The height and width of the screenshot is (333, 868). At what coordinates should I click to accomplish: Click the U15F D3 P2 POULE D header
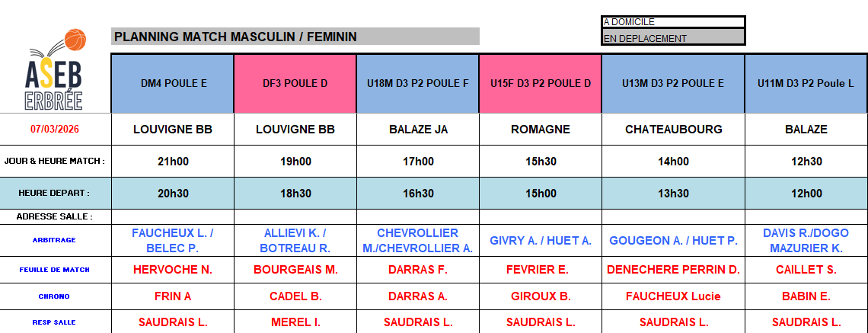tap(541, 84)
